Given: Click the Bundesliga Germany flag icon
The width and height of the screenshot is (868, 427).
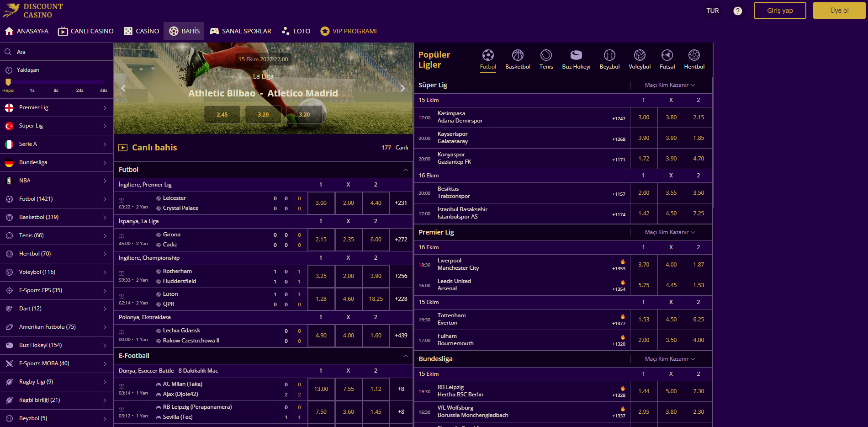Looking at the screenshot, I should tap(9, 162).
